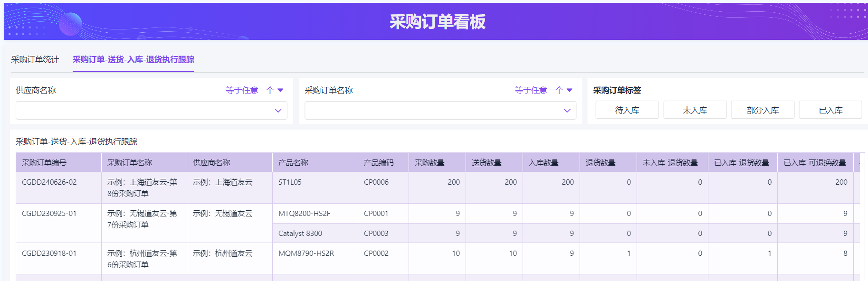Screen dimensions: 868x281
Task: Select 采购订单-送货-入库-退货执行跟踪 tab
Action: pos(133,59)
